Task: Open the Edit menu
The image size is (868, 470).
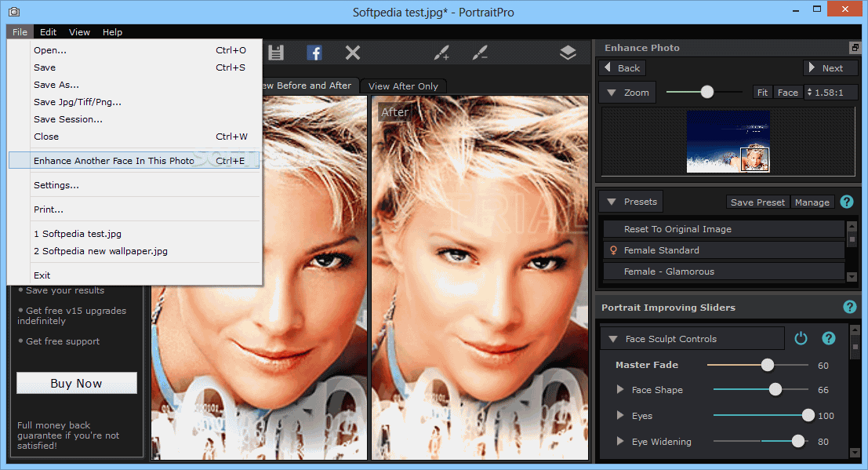Action: coord(48,32)
